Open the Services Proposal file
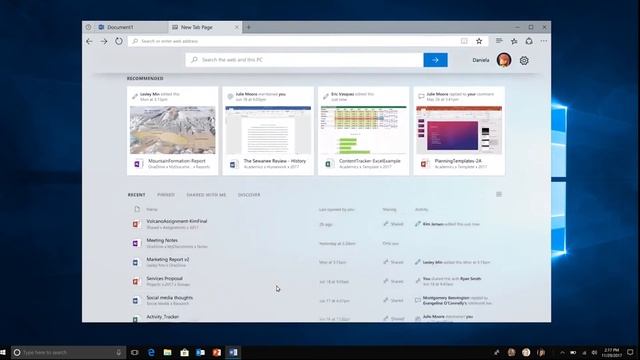The width and height of the screenshot is (640, 360). click(164, 278)
